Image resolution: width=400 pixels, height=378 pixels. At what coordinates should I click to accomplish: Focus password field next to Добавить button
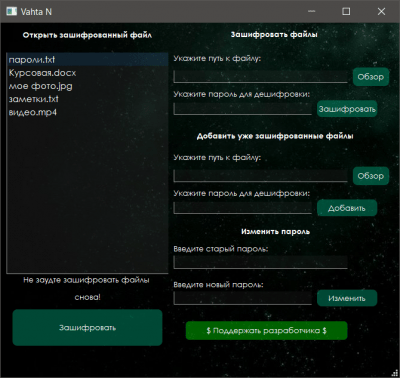(x=242, y=208)
